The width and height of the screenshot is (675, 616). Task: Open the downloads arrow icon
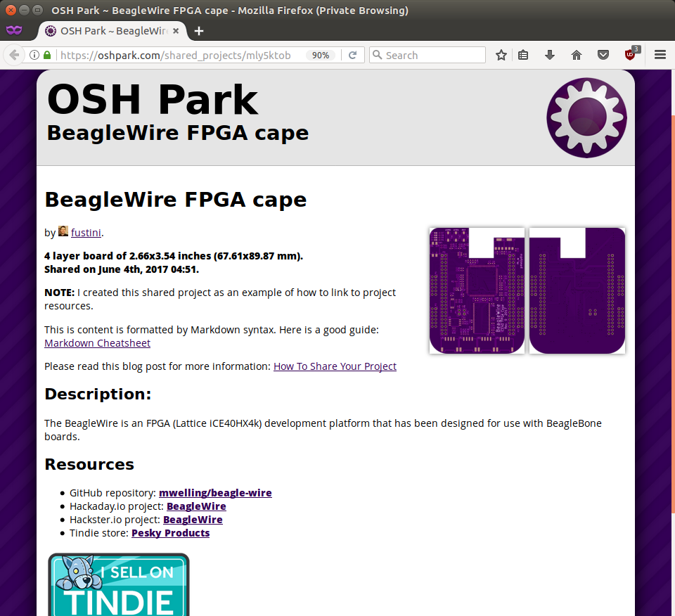click(x=549, y=54)
